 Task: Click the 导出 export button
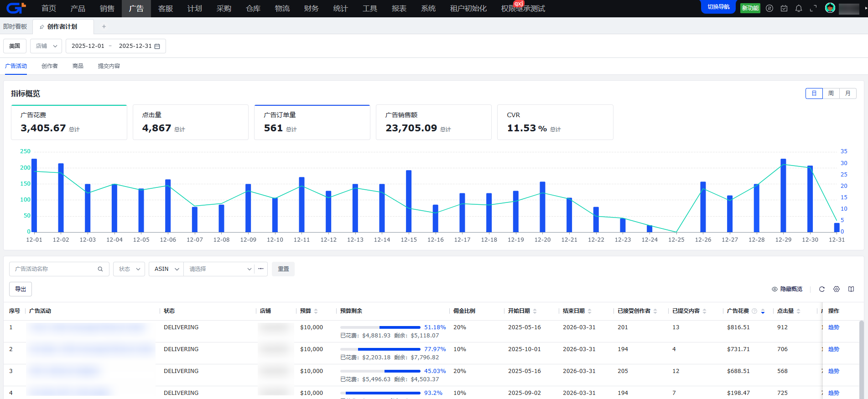coord(21,289)
